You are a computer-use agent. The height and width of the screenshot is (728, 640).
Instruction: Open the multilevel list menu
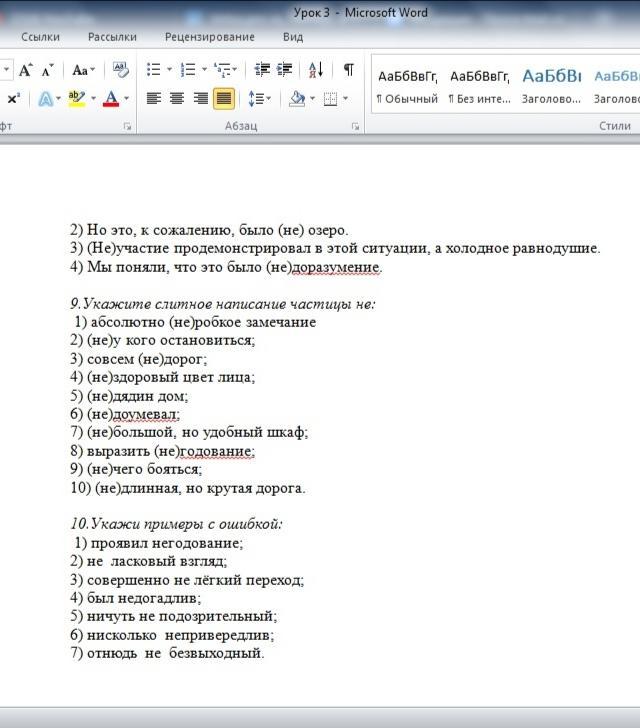pos(225,70)
